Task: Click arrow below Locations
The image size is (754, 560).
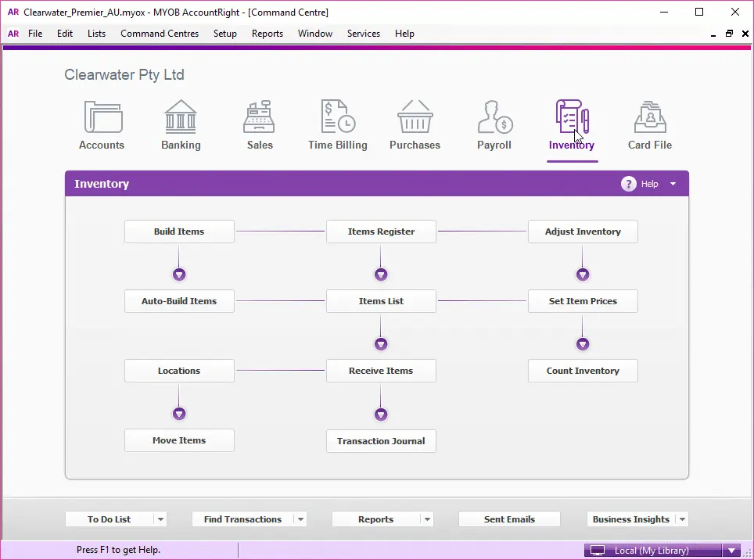Action: click(x=179, y=414)
